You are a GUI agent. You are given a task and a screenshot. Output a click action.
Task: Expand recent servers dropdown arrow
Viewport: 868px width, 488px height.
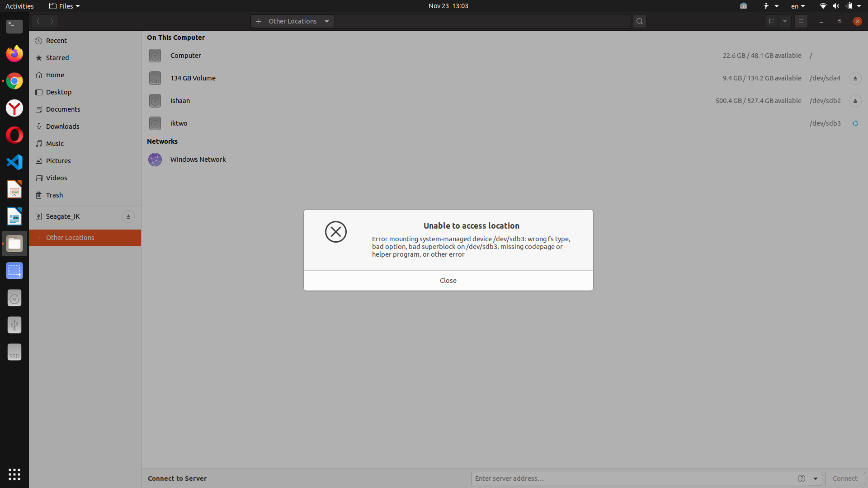[x=815, y=479]
